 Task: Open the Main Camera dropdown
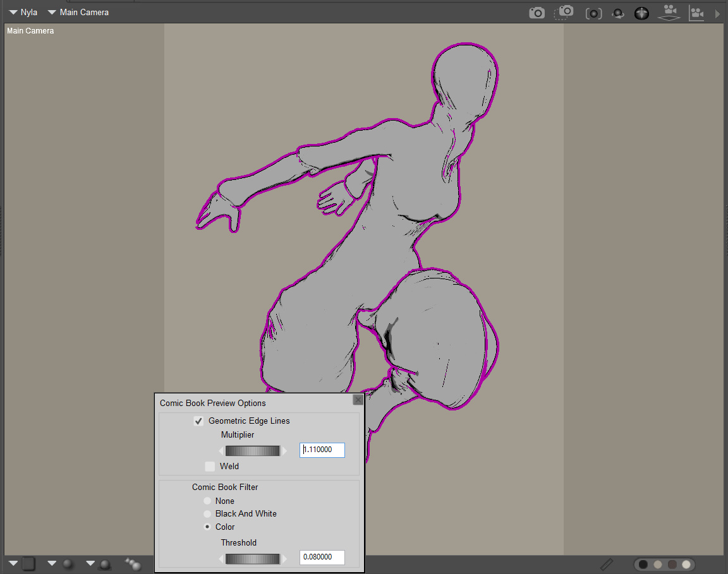click(x=78, y=12)
